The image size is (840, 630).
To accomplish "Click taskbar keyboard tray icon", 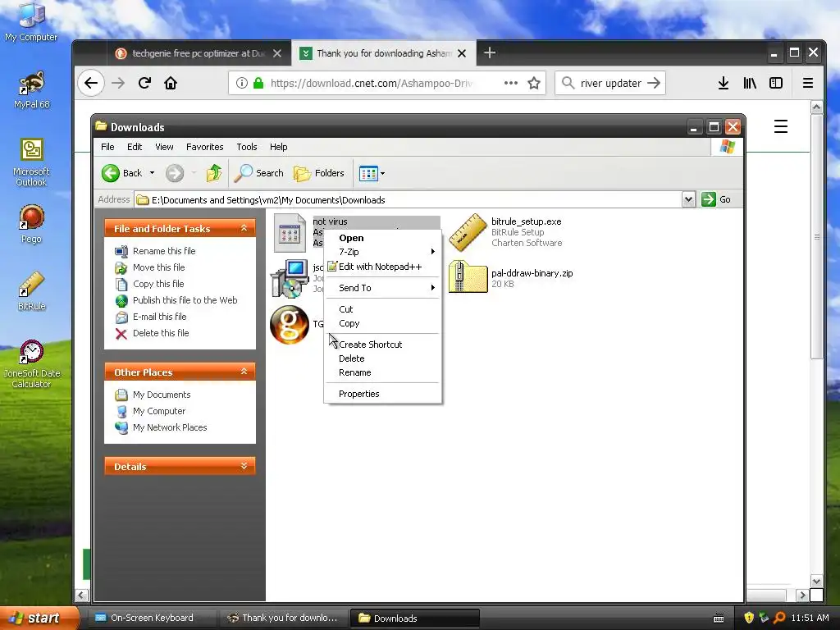I will click(719, 619).
